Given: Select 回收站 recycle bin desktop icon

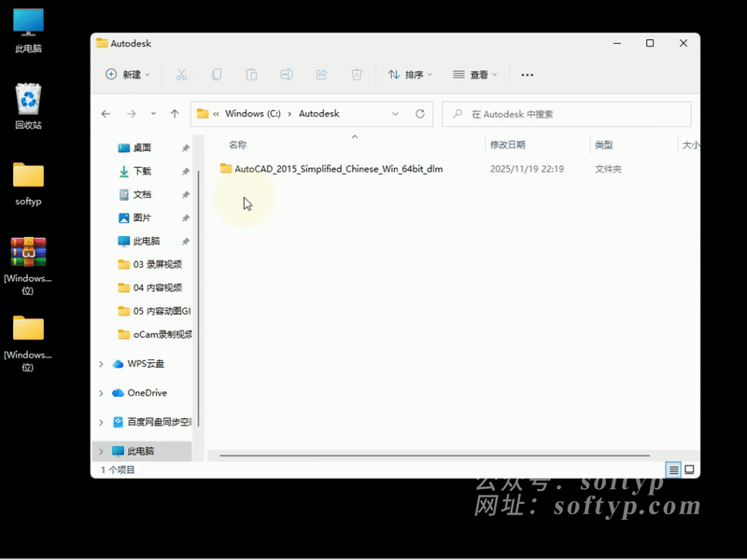Looking at the screenshot, I should click(28, 105).
